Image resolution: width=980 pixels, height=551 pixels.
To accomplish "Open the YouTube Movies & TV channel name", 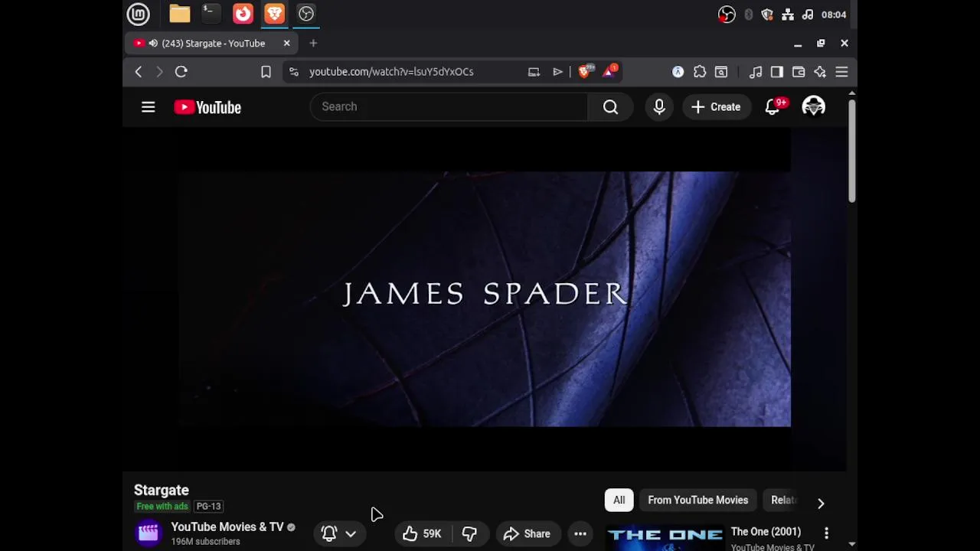I will coord(227,527).
